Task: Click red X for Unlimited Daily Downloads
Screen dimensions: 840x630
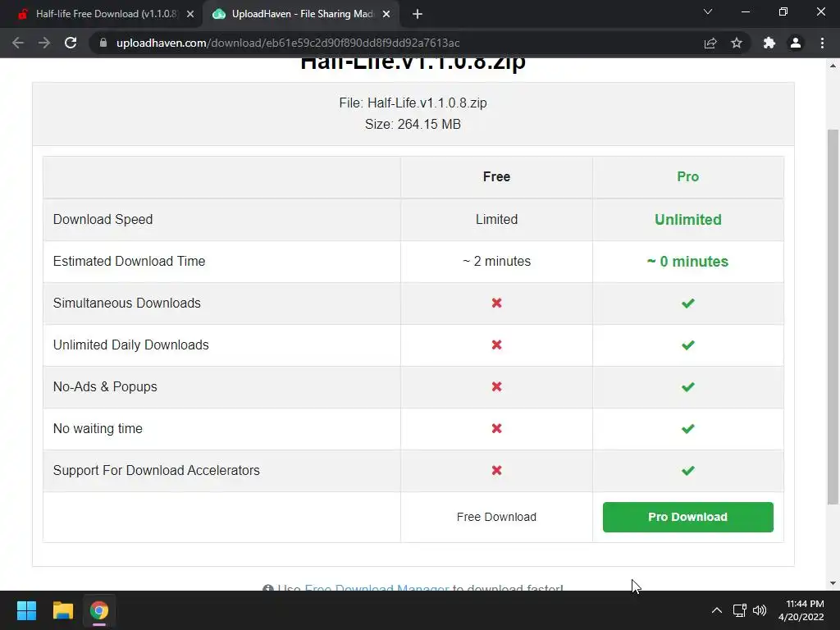Action: (x=496, y=345)
